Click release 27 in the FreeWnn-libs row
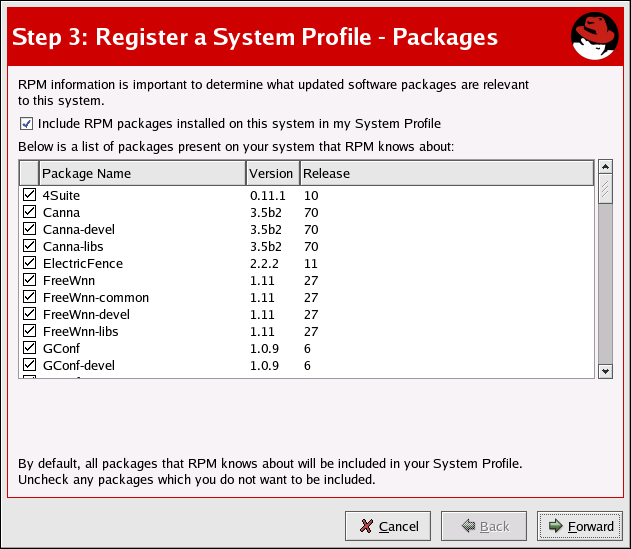 (311, 332)
